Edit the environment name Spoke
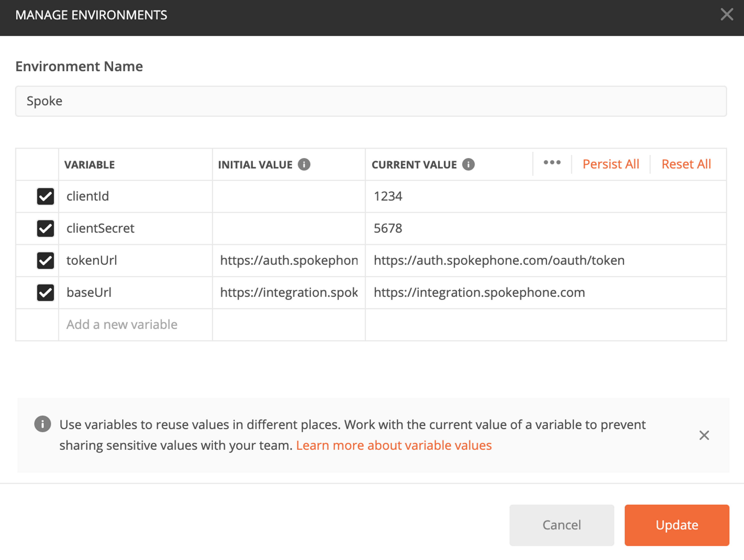Image resolution: width=744 pixels, height=560 pixels. (372, 101)
